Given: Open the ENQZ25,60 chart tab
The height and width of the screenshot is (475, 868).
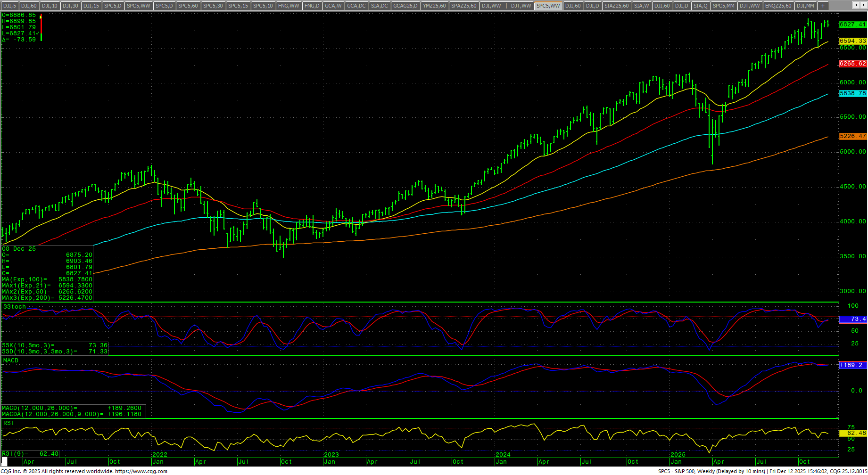Looking at the screenshot, I should tap(778, 6).
